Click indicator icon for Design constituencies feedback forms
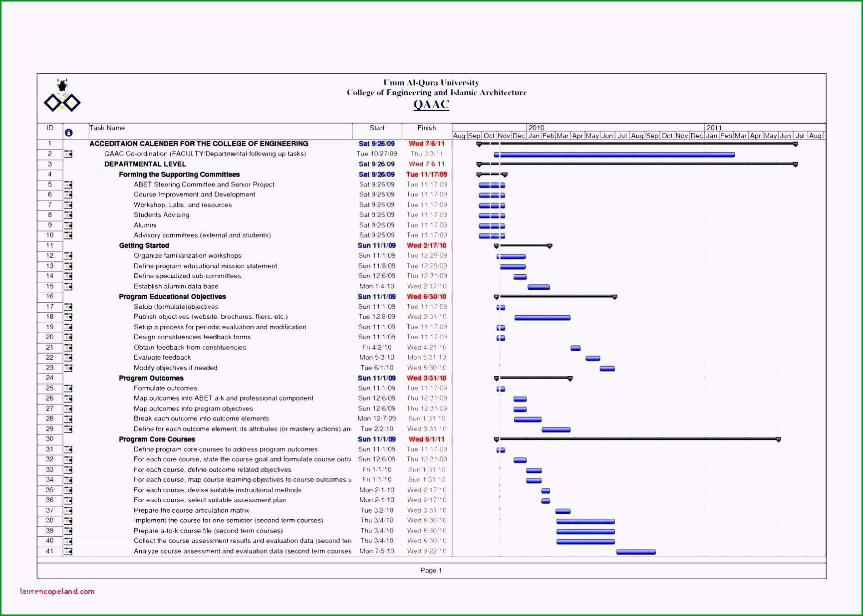 (68, 338)
